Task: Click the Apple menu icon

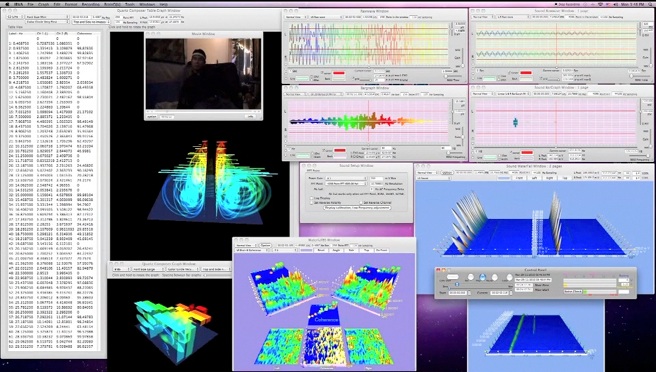Action: (x=8, y=4)
